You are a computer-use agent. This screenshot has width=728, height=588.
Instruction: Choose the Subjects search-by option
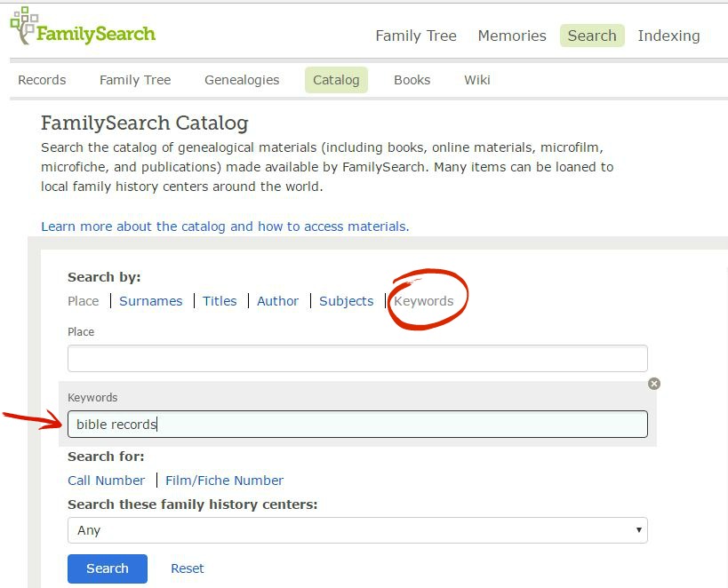[347, 301]
